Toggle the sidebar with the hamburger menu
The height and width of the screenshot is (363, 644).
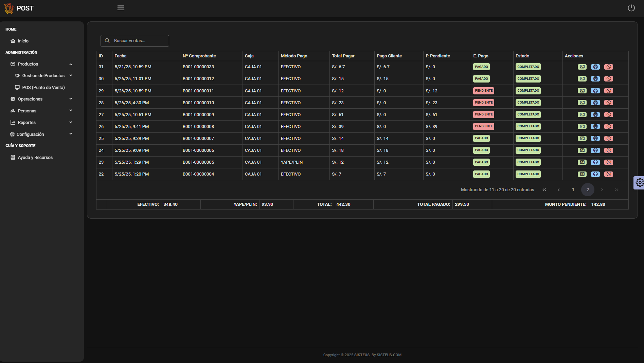121,8
